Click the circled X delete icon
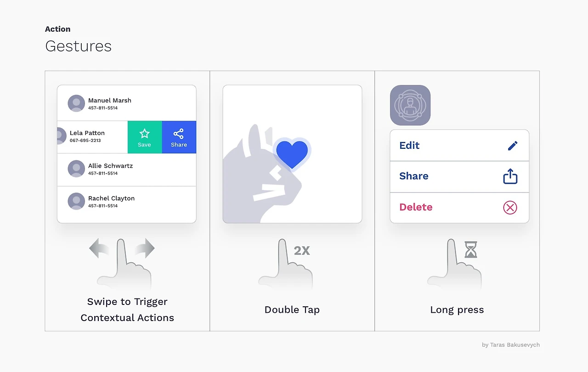This screenshot has height=372, width=588. click(x=510, y=207)
